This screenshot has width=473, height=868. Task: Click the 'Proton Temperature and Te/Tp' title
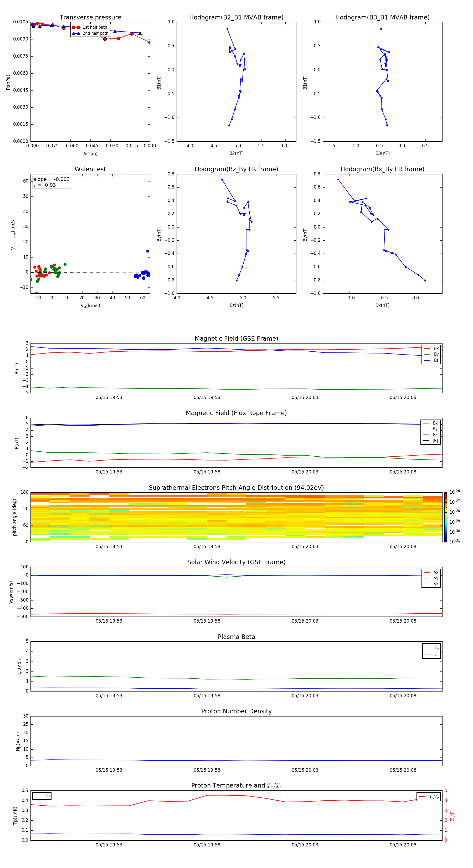[x=236, y=786]
